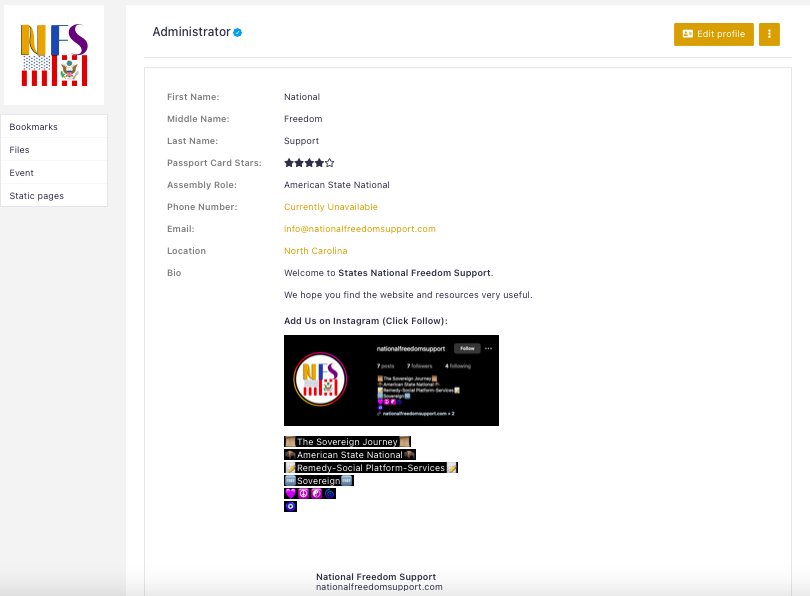Click the blue verified badge beside Administrator

[238, 33]
